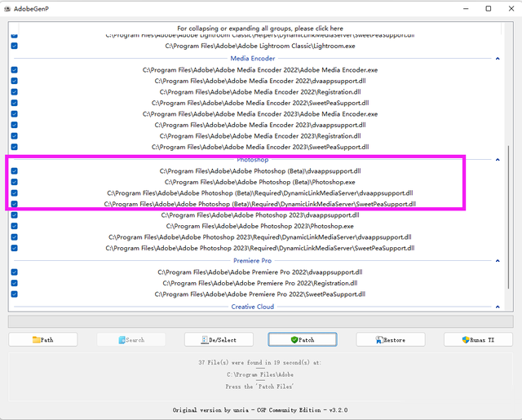Uncheck Media Encoder 2023 SweetPeaSupport.dll checkbox
This screenshot has width=522, height=420.
pos(15,147)
